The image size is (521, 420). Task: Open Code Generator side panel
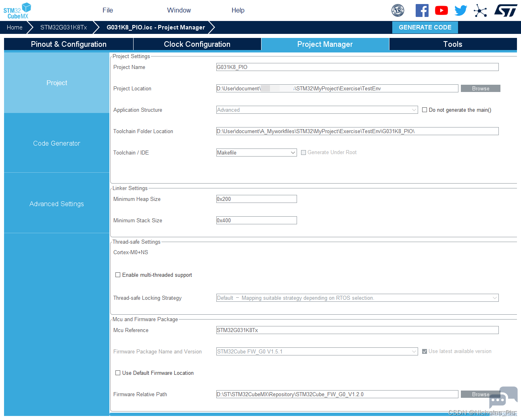tap(56, 143)
